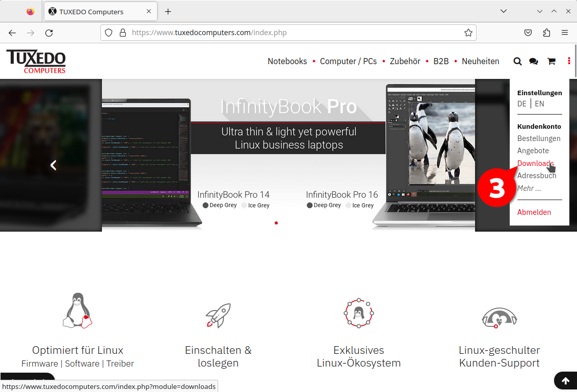Pick Ice Grey for InfinityBook Pro 14

tap(255, 205)
